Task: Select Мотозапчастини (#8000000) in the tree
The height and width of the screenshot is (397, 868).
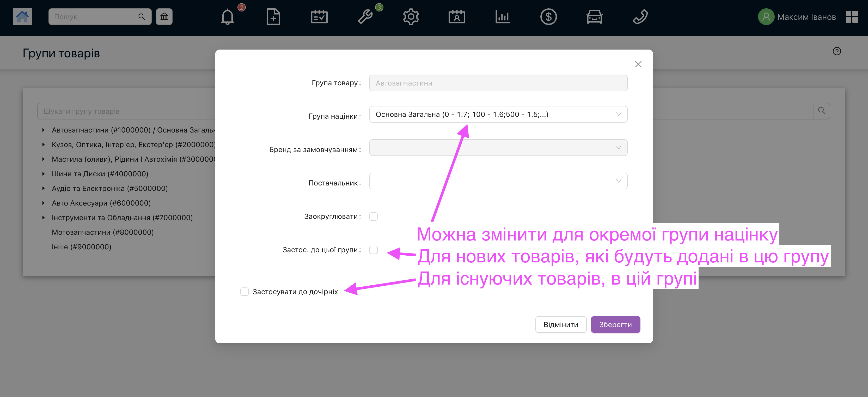Action: click(102, 232)
